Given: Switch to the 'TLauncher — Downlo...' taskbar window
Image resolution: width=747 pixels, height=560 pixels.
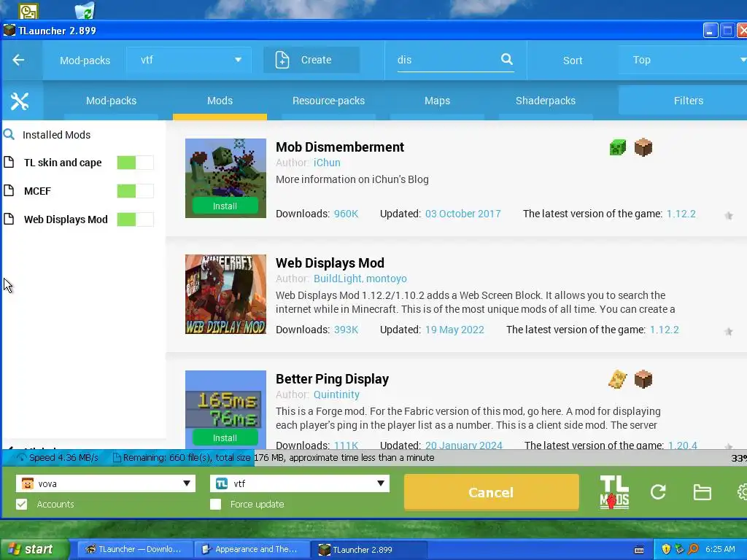Looking at the screenshot, I should pos(135,549).
